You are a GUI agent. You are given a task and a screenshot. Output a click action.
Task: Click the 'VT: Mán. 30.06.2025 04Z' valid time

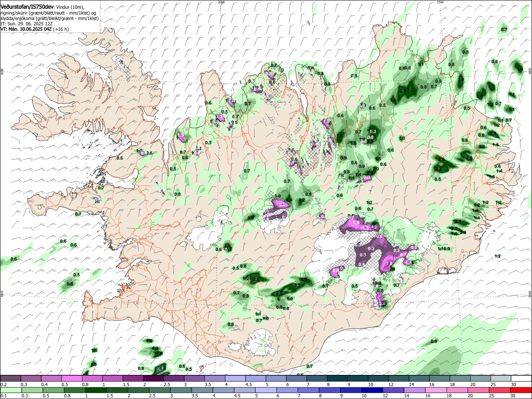26,29
